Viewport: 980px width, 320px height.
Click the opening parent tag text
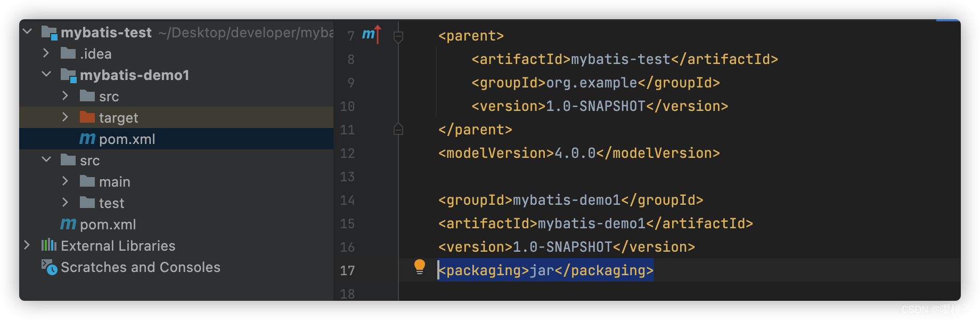pos(471,36)
